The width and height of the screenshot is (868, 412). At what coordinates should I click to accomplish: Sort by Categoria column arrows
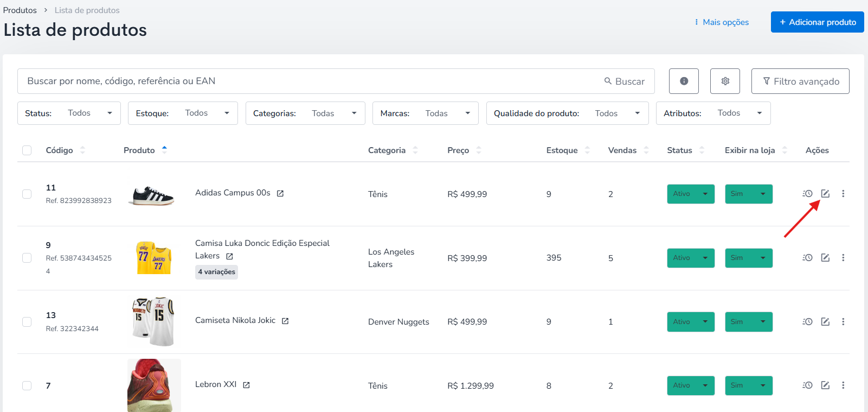(x=415, y=150)
